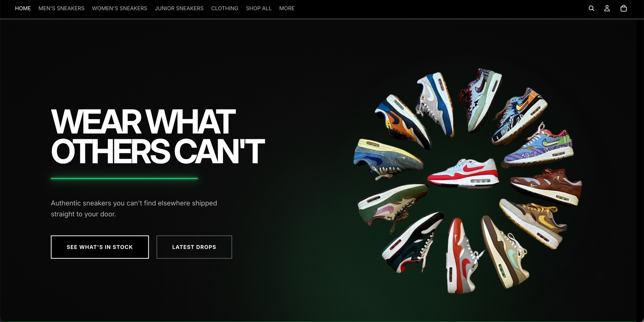
Task: Select the red and white sneaker in the center
Action: [463, 173]
